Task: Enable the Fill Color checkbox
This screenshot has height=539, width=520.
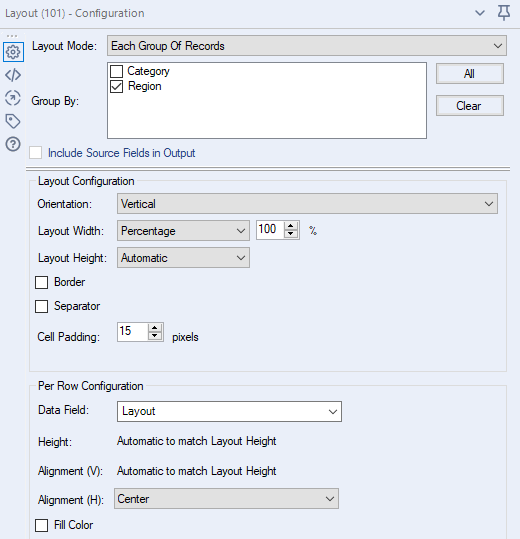Action: [42, 526]
